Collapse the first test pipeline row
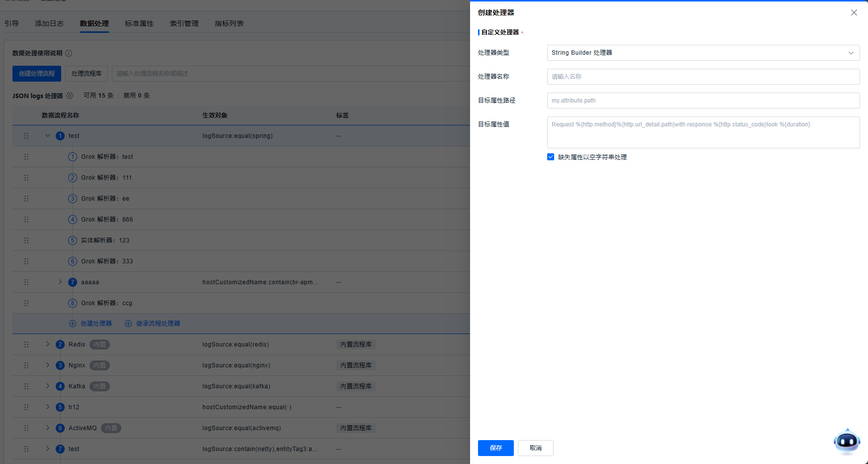Viewport: 868px width, 464px height. click(x=48, y=136)
